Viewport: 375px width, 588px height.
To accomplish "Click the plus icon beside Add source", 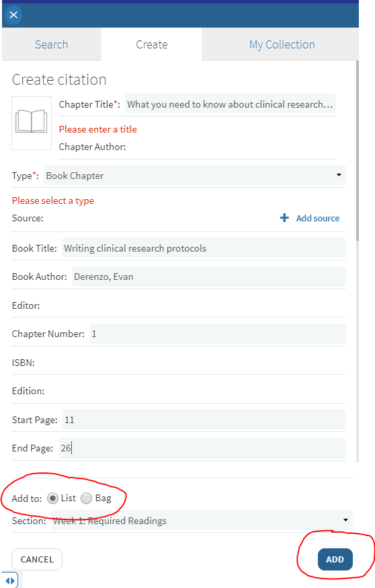I will [x=284, y=218].
